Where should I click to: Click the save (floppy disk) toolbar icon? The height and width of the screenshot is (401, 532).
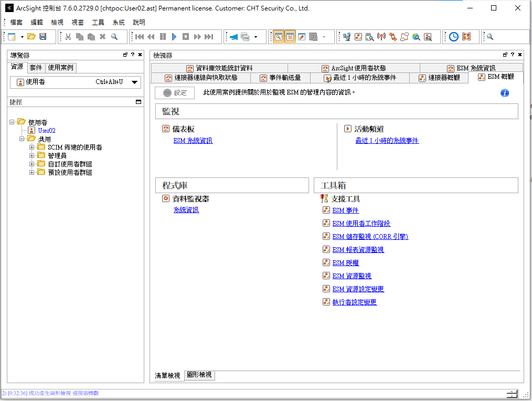click(42, 37)
